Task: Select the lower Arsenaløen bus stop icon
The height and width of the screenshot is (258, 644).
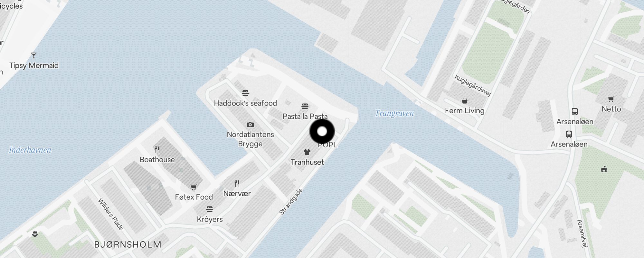Action: coord(569,134)
